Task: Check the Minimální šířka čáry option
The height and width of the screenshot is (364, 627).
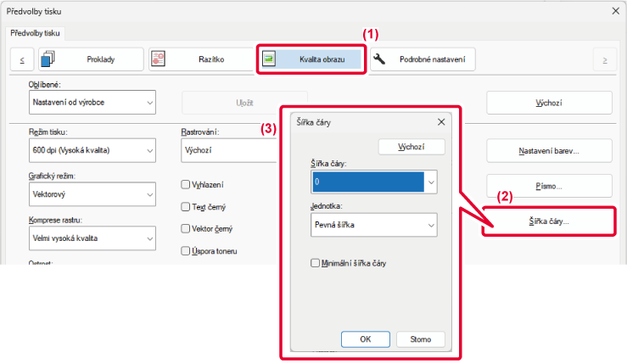Action: [316, 264]
